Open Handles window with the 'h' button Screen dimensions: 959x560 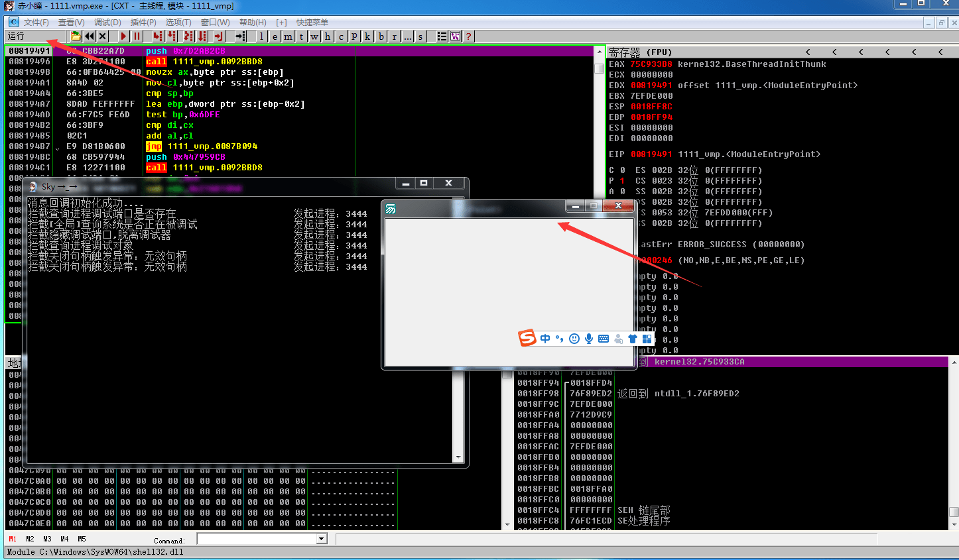click(328, 36)
